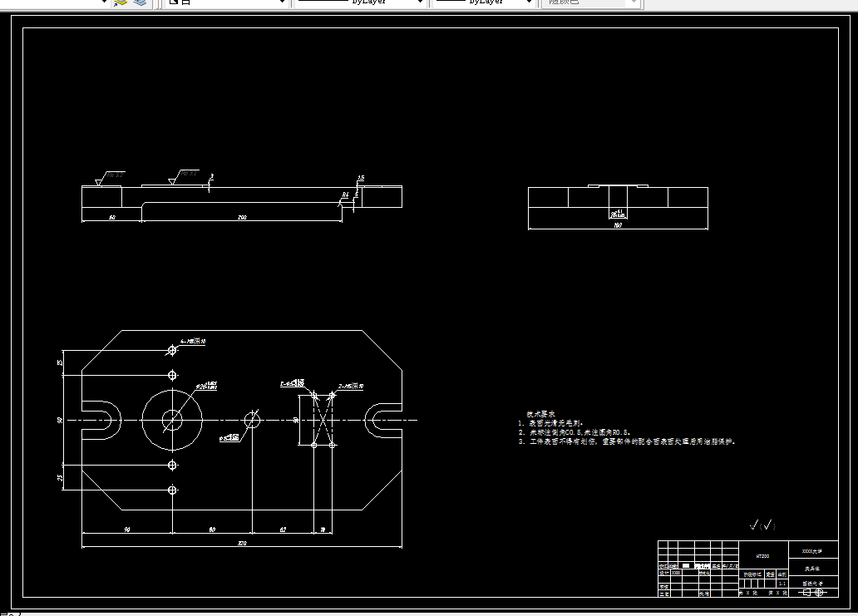Select the 180 width dimension in end view

point(618,224)
